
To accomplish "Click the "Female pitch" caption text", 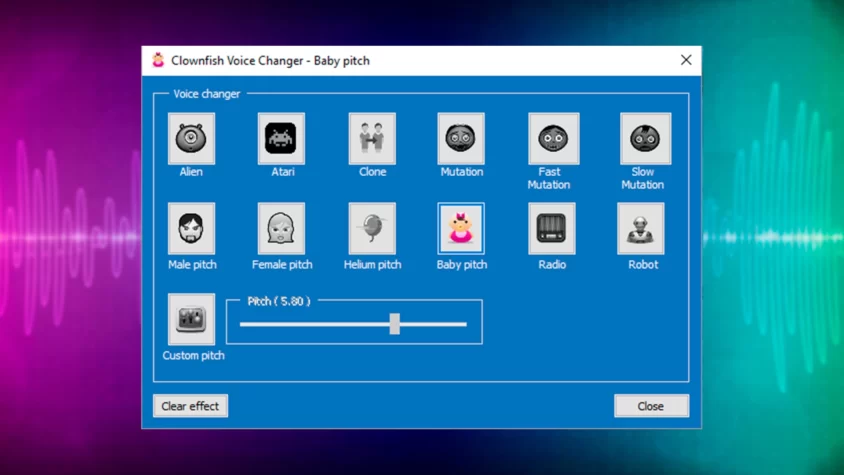I will tap(282, 264).
